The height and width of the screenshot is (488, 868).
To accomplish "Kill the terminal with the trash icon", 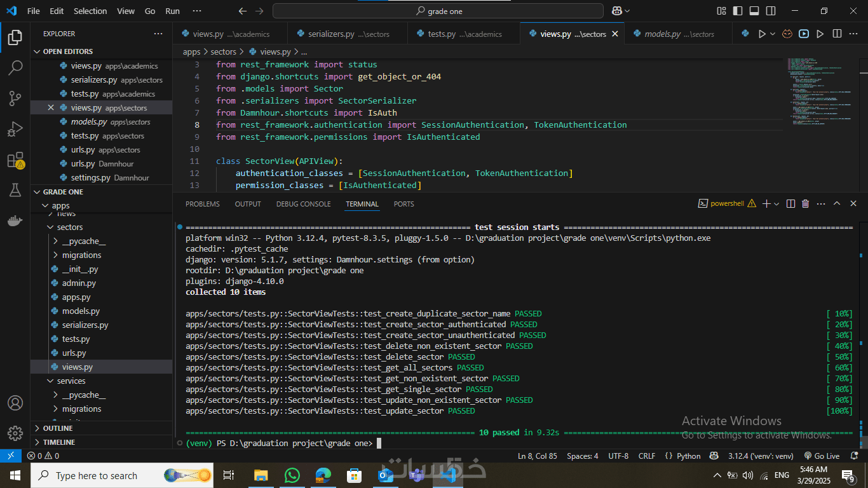I will [x=805, y=204].
